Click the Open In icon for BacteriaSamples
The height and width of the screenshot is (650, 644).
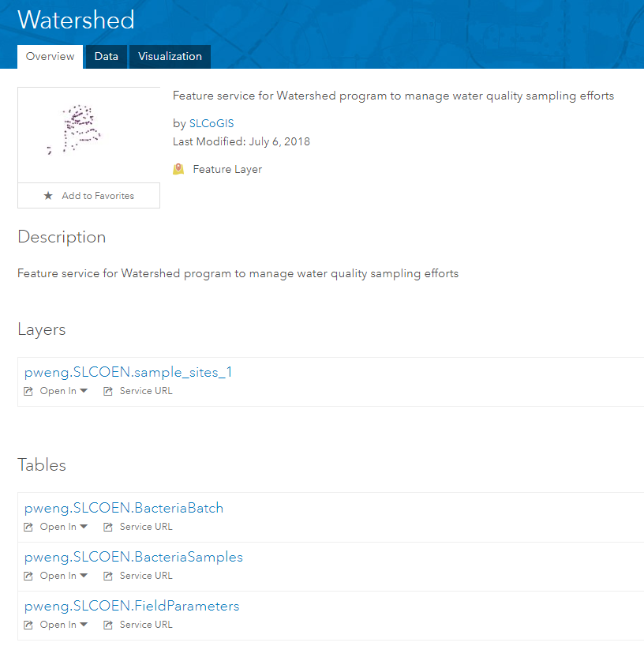[x=28, y=576]
